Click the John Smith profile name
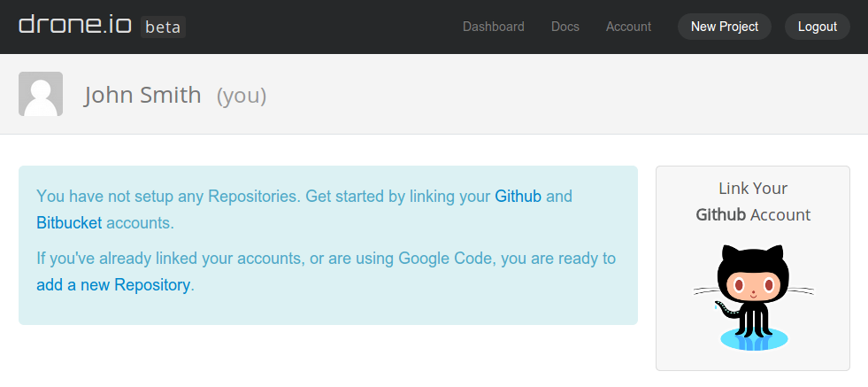This screenshot has width=868, height=387. [x=142, y=95]
